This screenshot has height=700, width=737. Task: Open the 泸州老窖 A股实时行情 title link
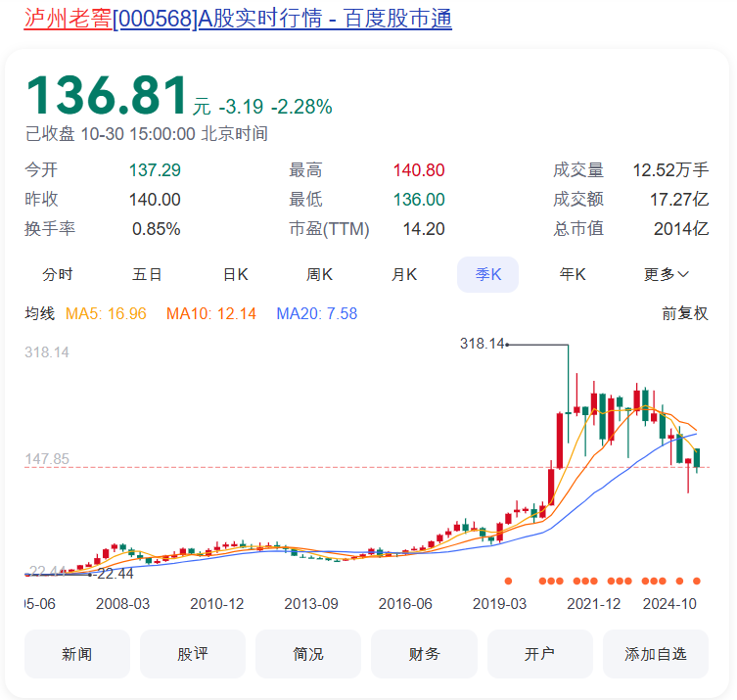click(238, 19)
